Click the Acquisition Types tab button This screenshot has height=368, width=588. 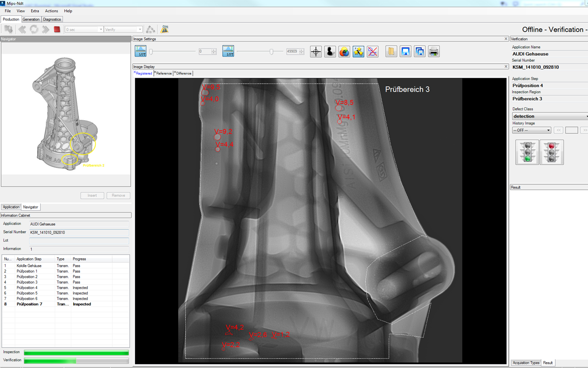tap(526, 363)
